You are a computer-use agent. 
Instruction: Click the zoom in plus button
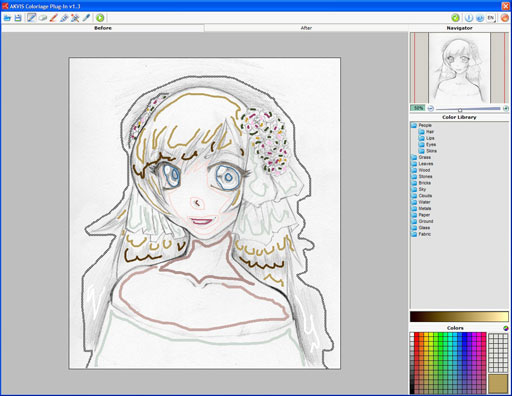click(506, 108)
